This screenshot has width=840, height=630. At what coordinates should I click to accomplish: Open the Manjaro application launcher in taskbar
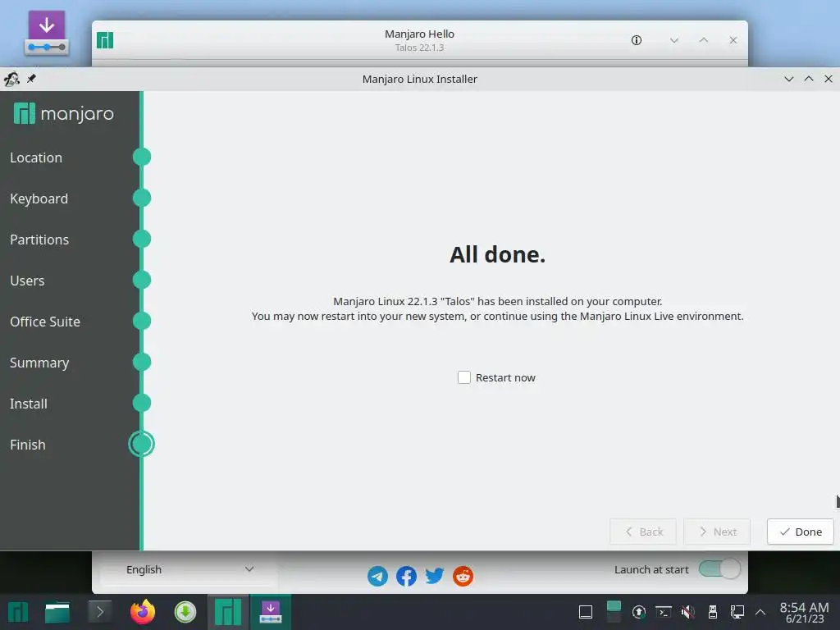(x=18, y=612)
